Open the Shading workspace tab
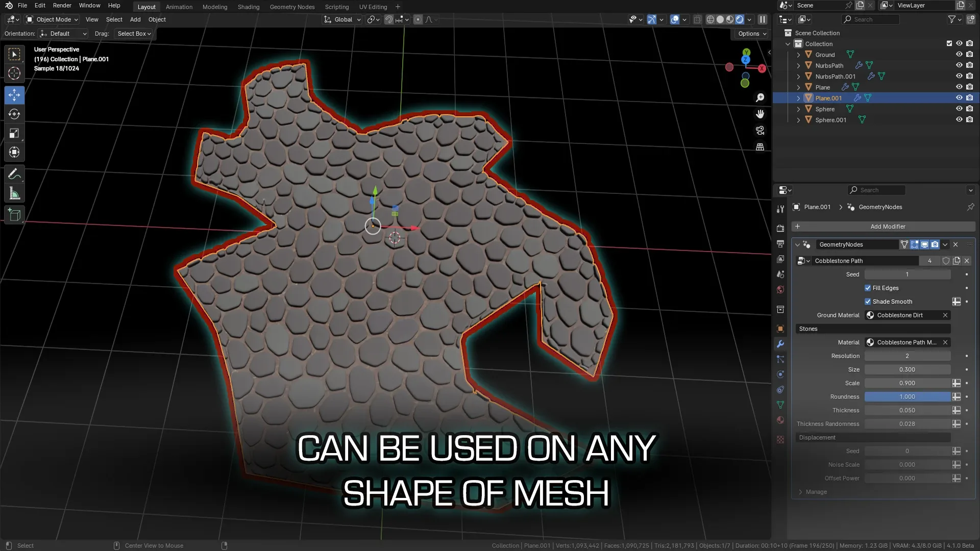 click(249, 7)
